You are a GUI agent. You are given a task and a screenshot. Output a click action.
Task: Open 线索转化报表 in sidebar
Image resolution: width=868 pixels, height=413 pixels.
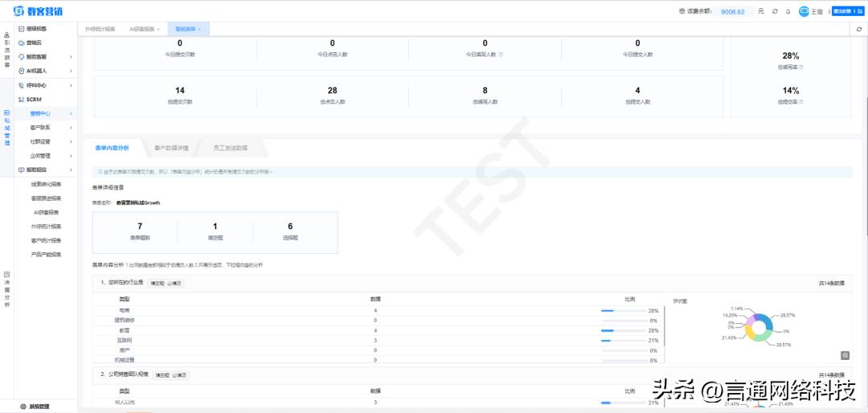click(46, 184)
